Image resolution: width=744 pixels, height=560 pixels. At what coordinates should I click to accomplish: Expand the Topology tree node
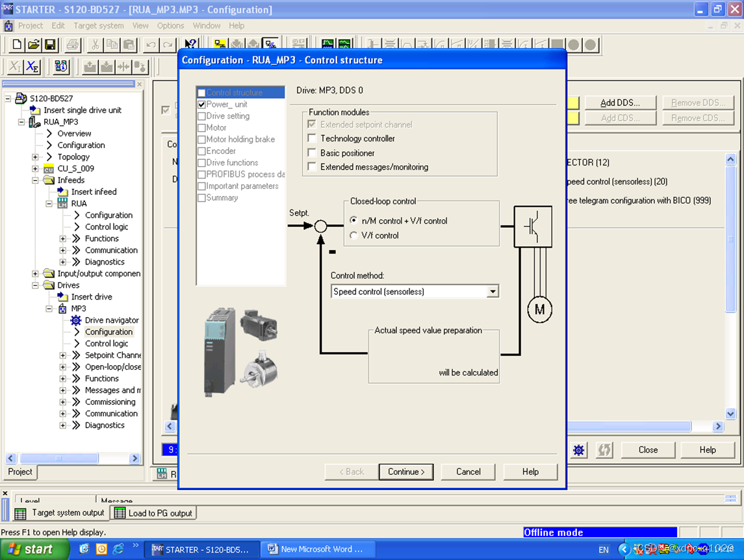pos(35,157)
